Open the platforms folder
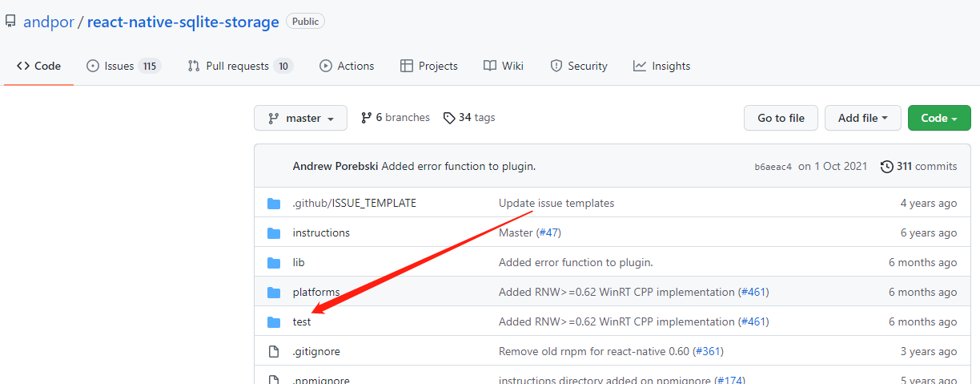This screenshot has height=384, width=980. [x=316, y=292]
